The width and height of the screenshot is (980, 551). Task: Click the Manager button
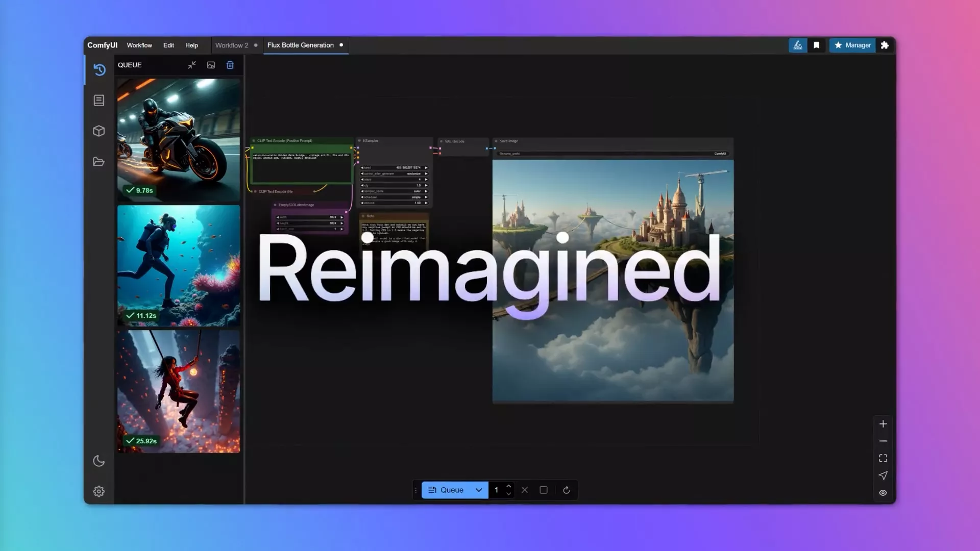pyautogui.click(x=852, y=45)
